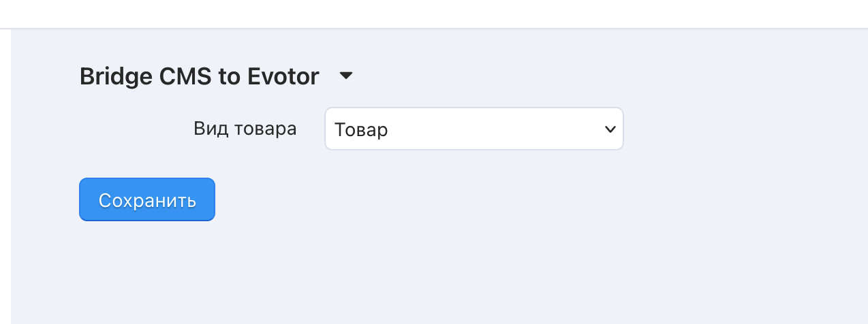Toggle the black disclosure triangle beside Evotor

(346, 76)
